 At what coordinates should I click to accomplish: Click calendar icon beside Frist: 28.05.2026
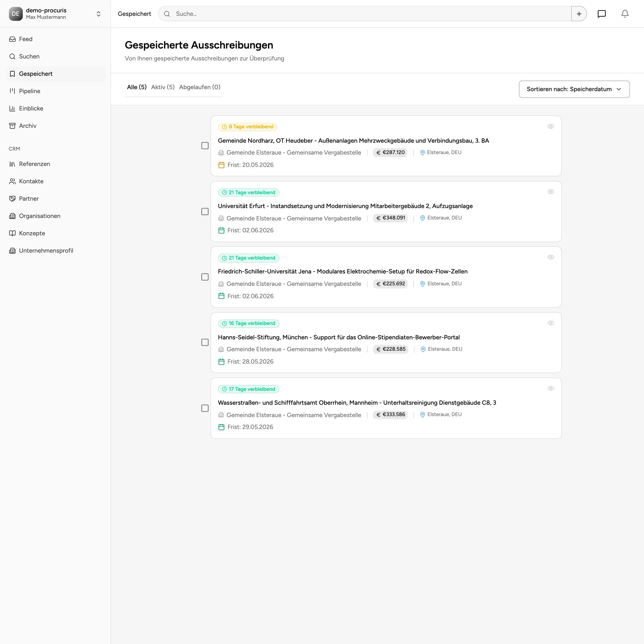(x=221, y=362)
